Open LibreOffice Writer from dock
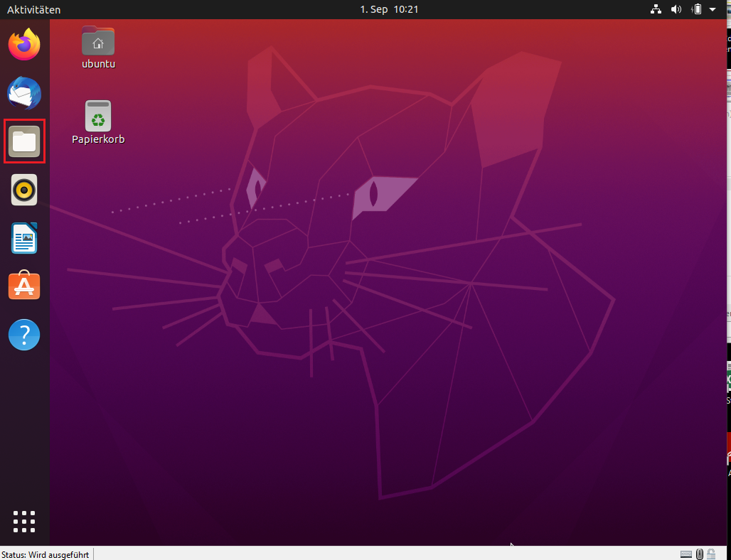This screenshot has height=560, width=731. click(24, 238)
